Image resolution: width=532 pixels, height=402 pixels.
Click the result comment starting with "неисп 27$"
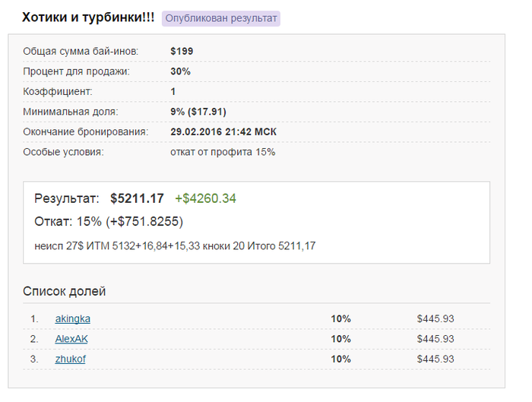coord(175,246)
